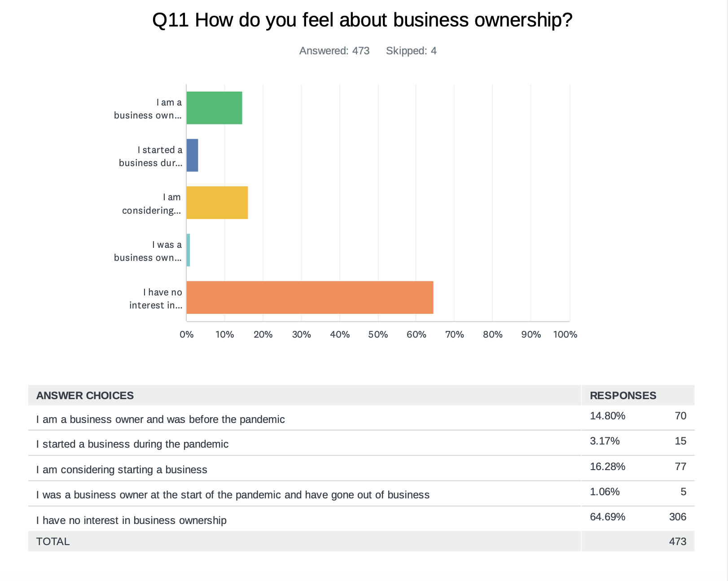
Task: Click the green business owner bar
Action: coord(214,108)
